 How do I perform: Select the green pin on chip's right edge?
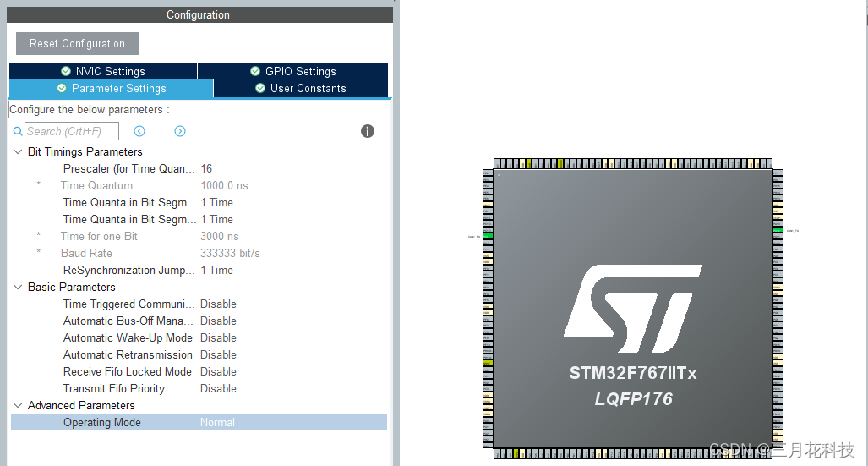[778, 230]
